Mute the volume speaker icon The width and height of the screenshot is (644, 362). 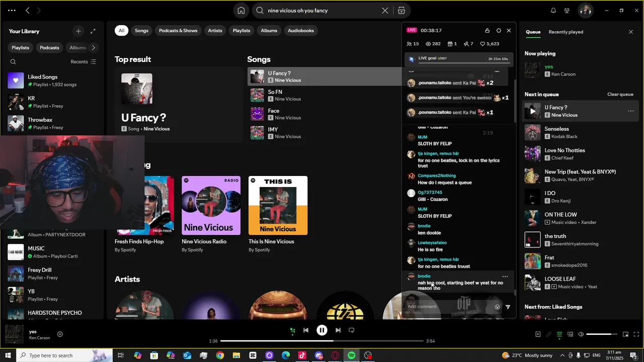click(x=581, y=334)
